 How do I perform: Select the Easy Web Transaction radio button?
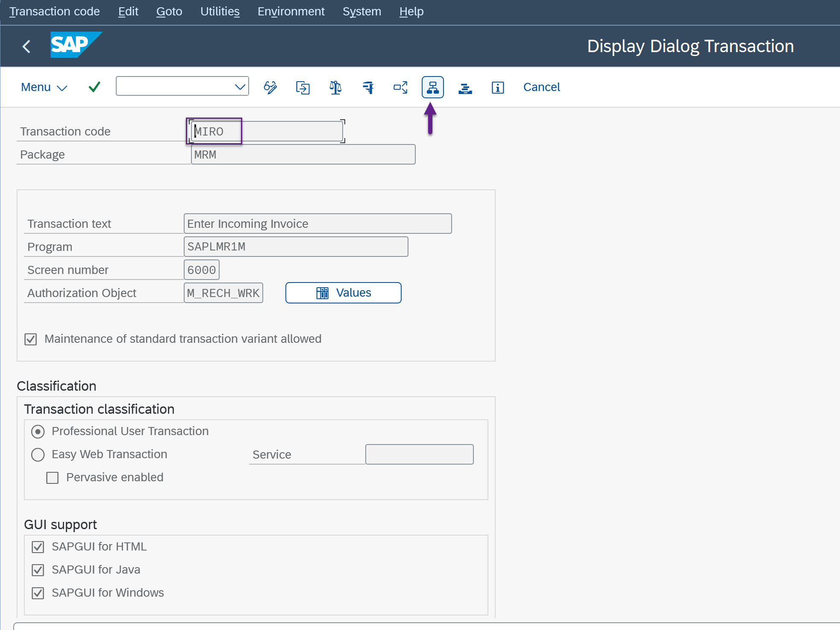click(x=38, y=454)
